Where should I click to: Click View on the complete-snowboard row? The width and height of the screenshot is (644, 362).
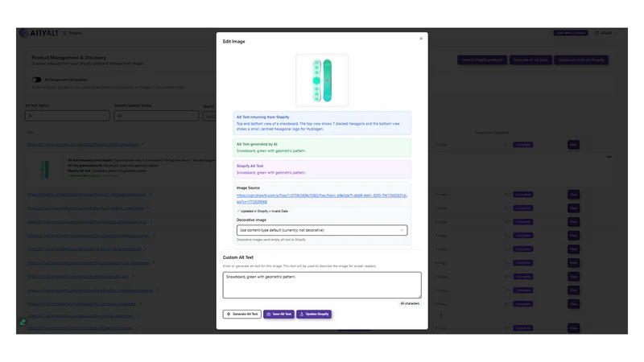tap(573, 304)
